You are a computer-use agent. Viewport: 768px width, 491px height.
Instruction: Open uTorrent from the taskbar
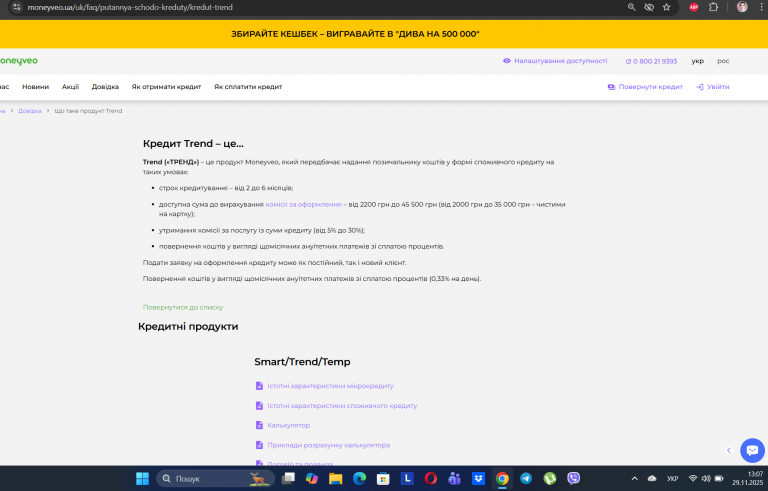tap(550, 478)
